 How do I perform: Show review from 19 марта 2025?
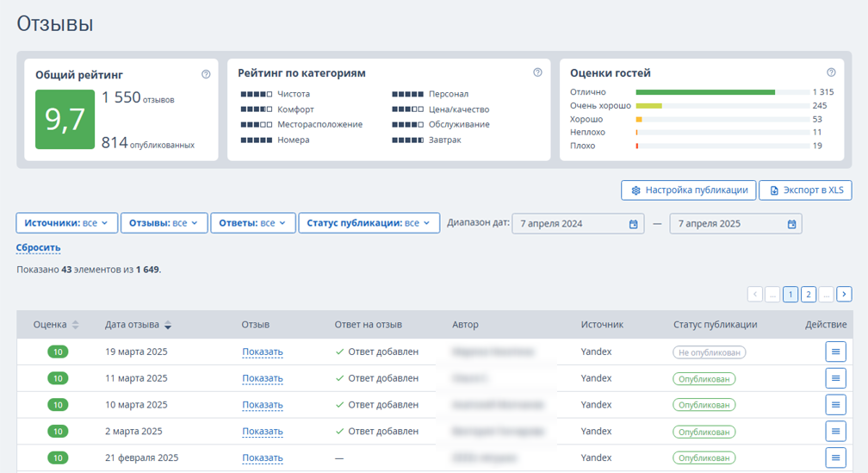click(x=263, y=352)
